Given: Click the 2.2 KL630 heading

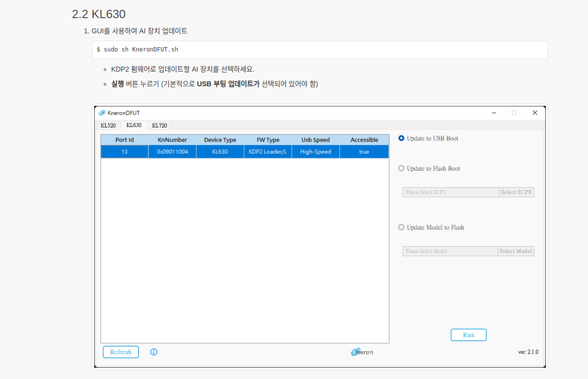Looking at the screenshot, I should coord(99,14).
